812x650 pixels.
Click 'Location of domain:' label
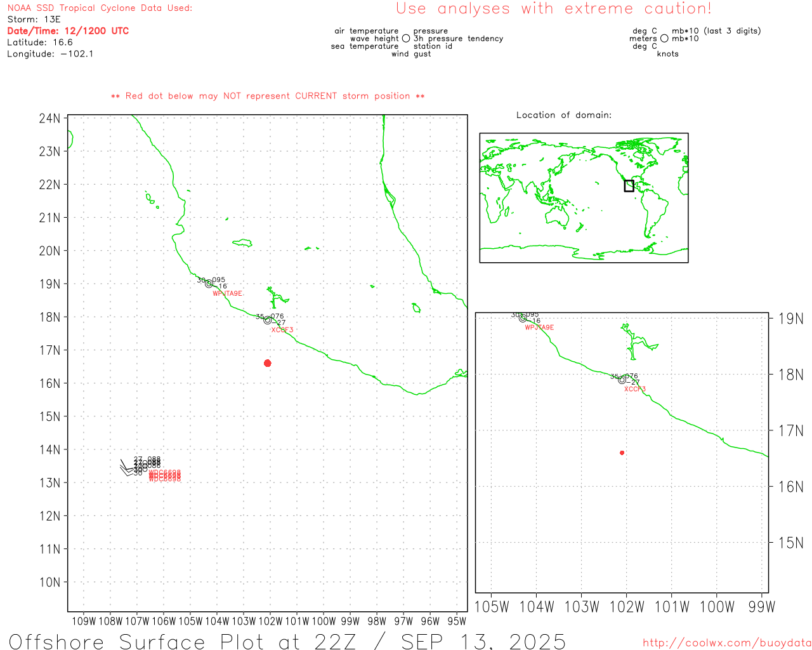click(x=564, y=115)
